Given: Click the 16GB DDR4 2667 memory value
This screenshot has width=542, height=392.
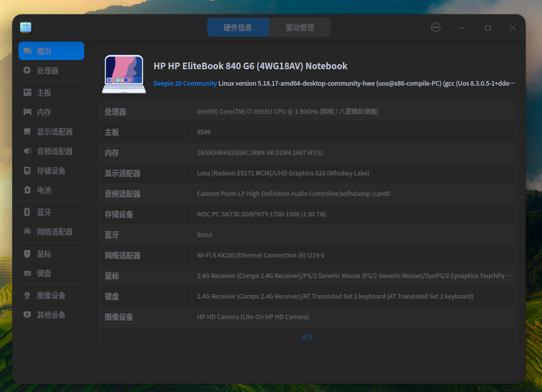Looking at the screenshot, I should point(260,153).
